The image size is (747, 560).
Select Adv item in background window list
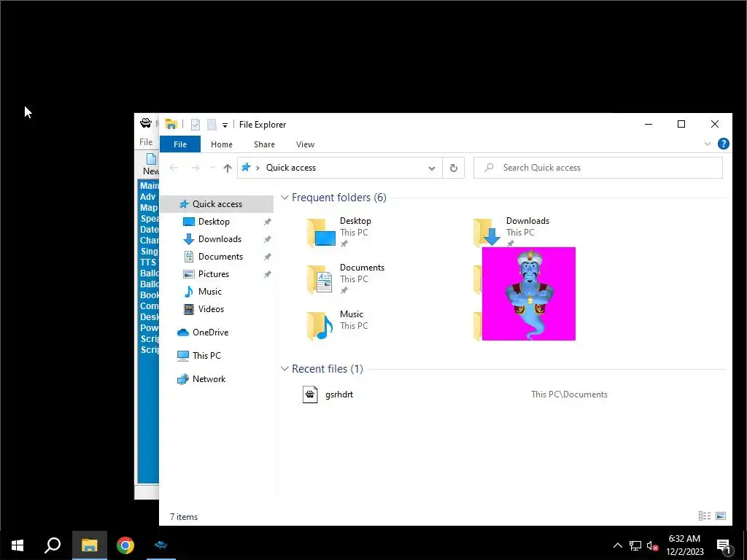click(x=147, y=197)
